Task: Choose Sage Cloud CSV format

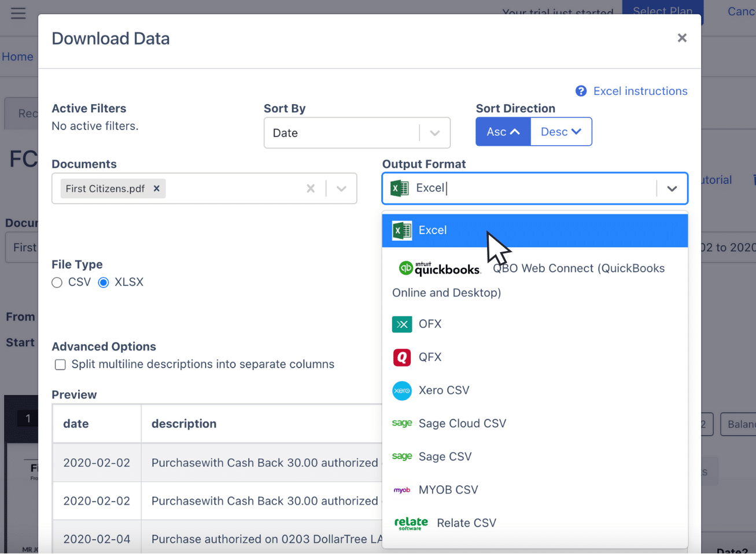Action: click(x=535, y=423)
